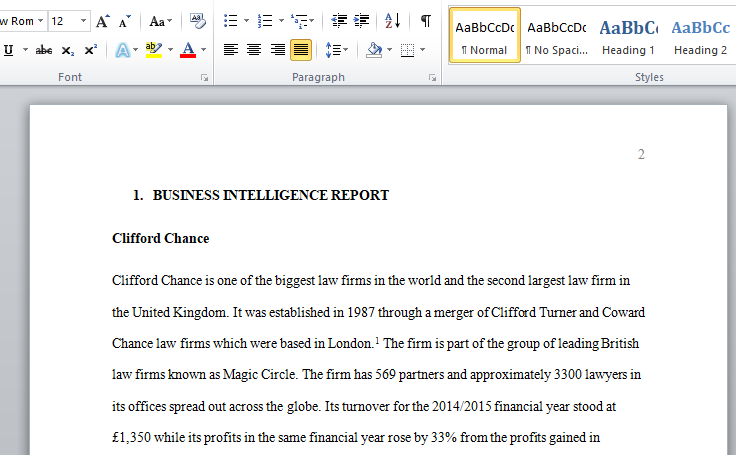736x455 pixels.
Task: Open the Change Case menu
Action: pos(161,21)
